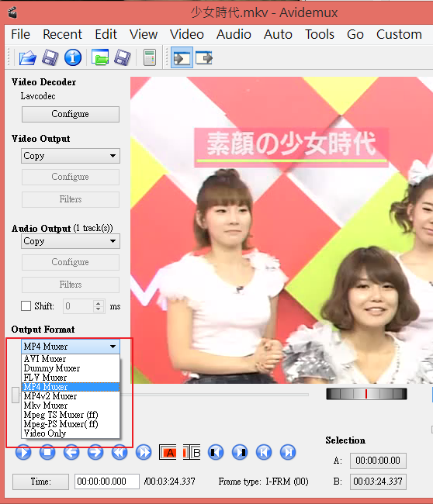Open the Audio menu
Screen dimensions: 433x504
click(x=234, y=34)
